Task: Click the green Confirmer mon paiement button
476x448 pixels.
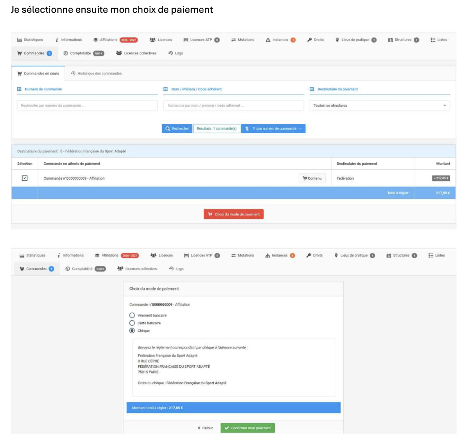Action: (x=248, y=428)
